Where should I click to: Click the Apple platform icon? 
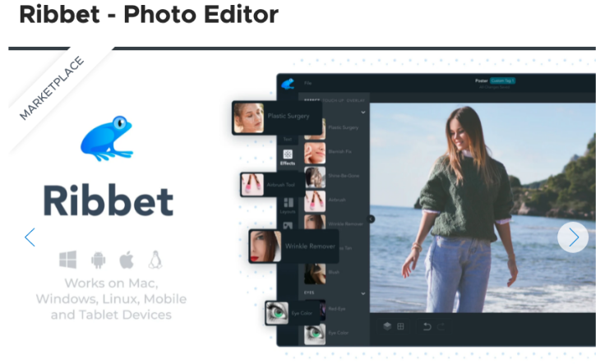(x=127, y=260)
